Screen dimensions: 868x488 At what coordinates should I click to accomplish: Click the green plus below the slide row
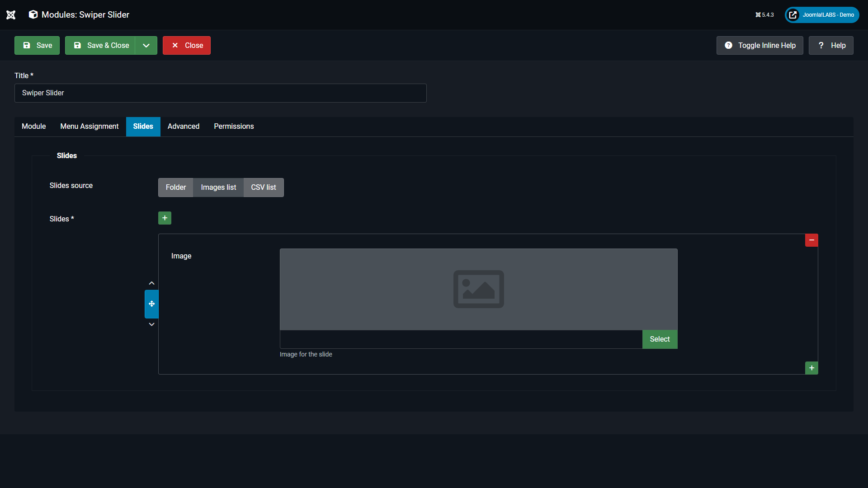(x=811, y=368)
